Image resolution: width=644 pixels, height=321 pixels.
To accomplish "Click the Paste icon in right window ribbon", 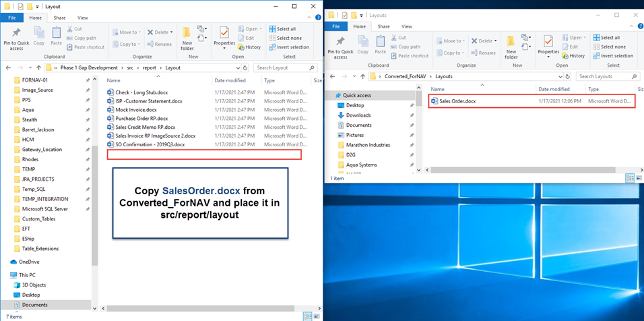I will (x=382, y=43).
